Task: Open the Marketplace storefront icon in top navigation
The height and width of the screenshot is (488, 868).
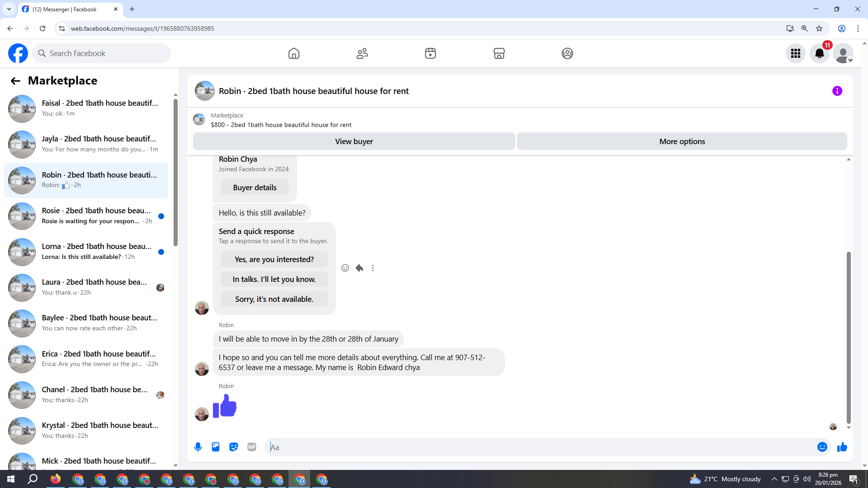Action: tap(499, 53)
